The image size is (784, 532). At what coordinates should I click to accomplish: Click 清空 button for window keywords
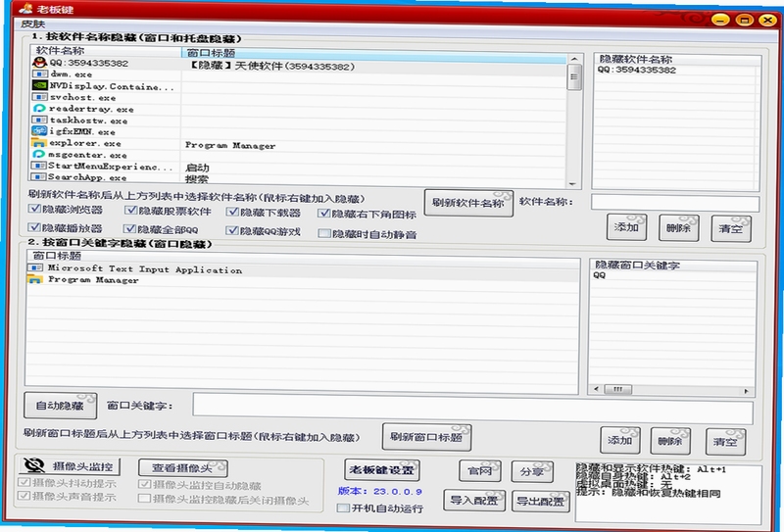point(725,442)
